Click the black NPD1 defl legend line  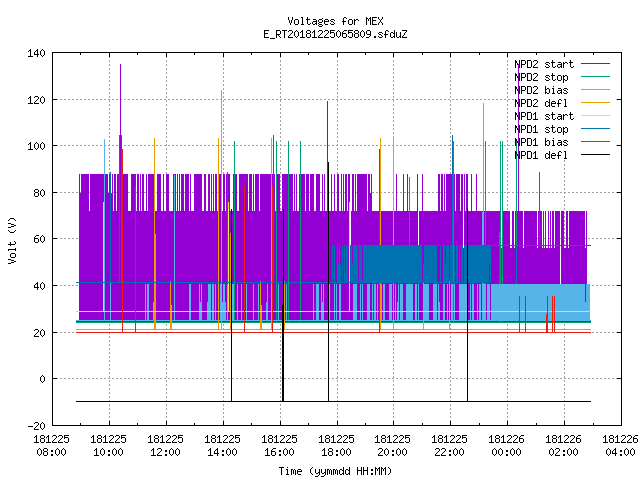pyautogui.click(x=595, y=155)
